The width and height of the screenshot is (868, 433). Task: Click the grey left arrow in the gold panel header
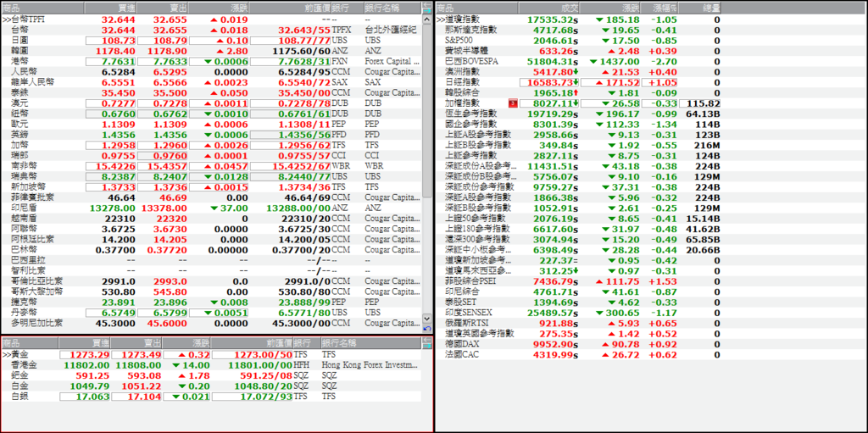pos(427,340)
